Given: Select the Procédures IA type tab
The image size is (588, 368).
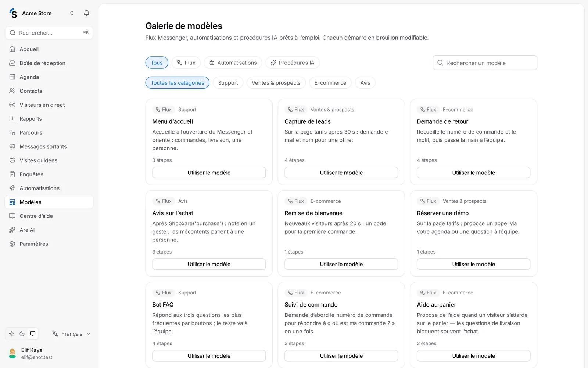Looking at the screenshot, I should click(x=293, y=63).
